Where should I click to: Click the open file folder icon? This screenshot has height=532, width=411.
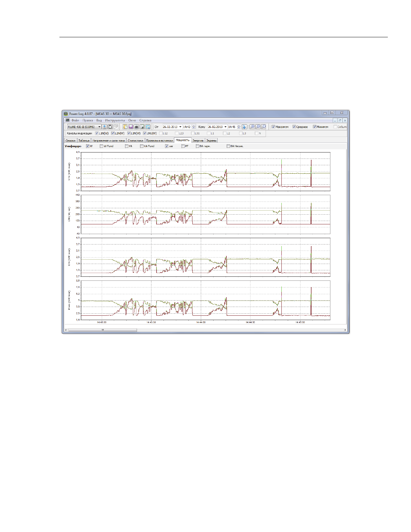125,127
